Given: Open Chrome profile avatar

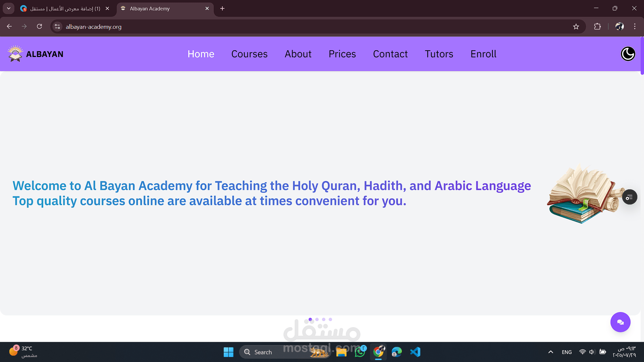Looking at the screenshot, I should [x=620, y=26].
